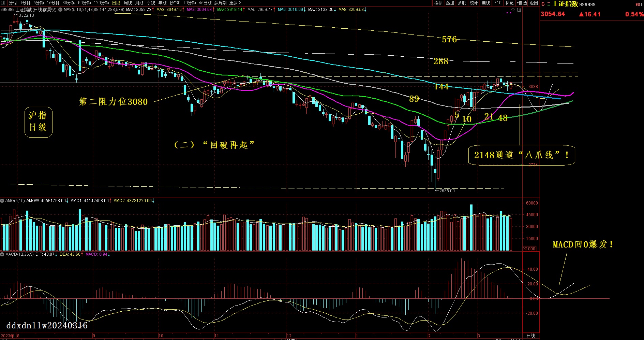Expand the MACD indicator dropdown arrow

[2, 254]
